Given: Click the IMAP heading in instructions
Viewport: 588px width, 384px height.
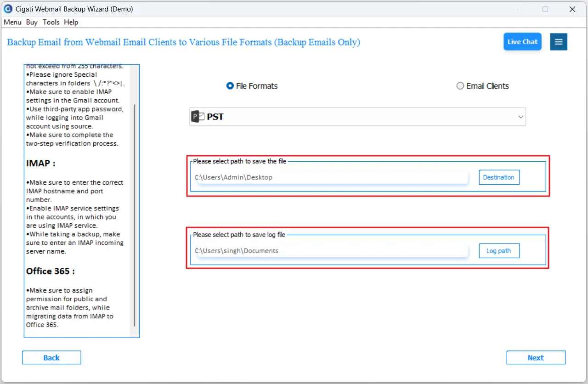Looking at the screenshot, I should (x=40, y=163).
